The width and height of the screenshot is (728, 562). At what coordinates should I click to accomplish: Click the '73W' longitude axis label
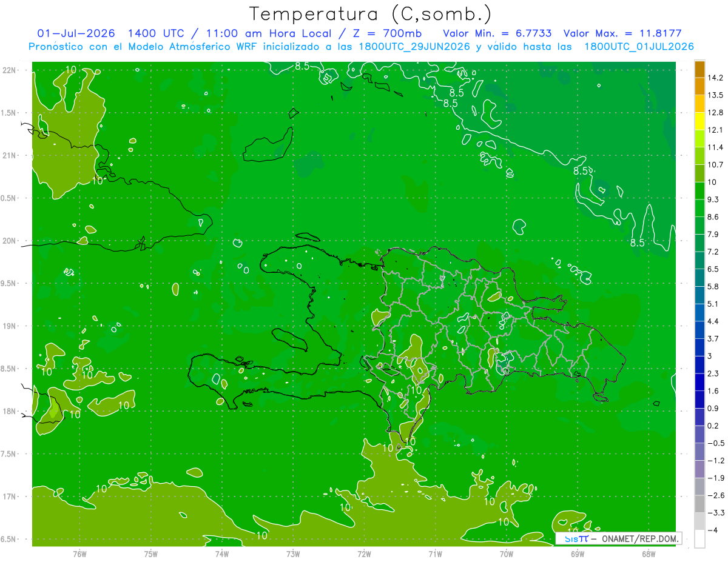click(x=293, y=554)
